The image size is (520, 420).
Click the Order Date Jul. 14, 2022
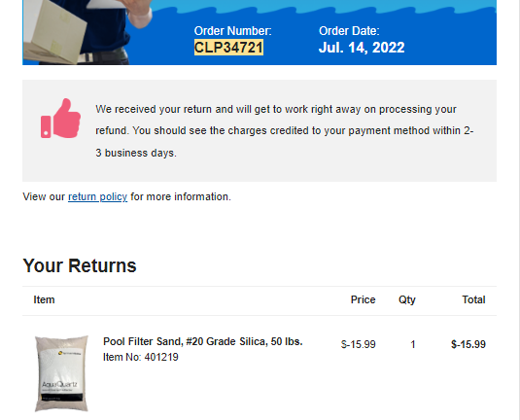coord(362,48)
